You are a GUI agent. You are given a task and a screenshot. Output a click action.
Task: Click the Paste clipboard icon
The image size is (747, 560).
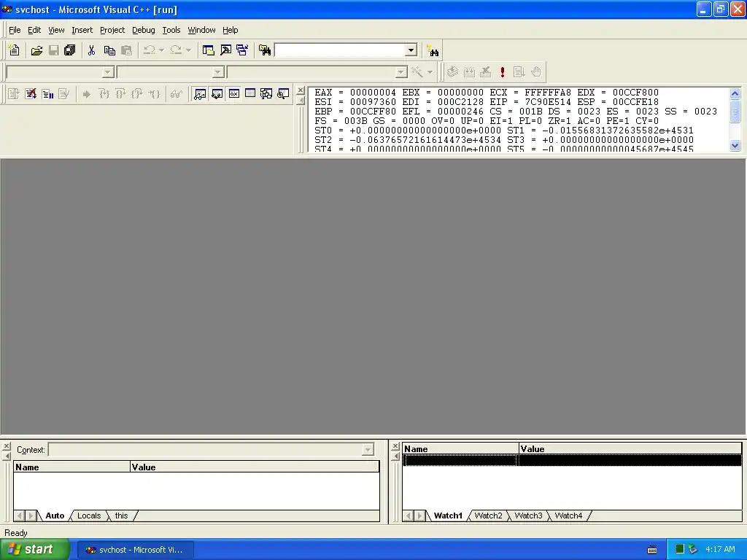tap(126, 50)
